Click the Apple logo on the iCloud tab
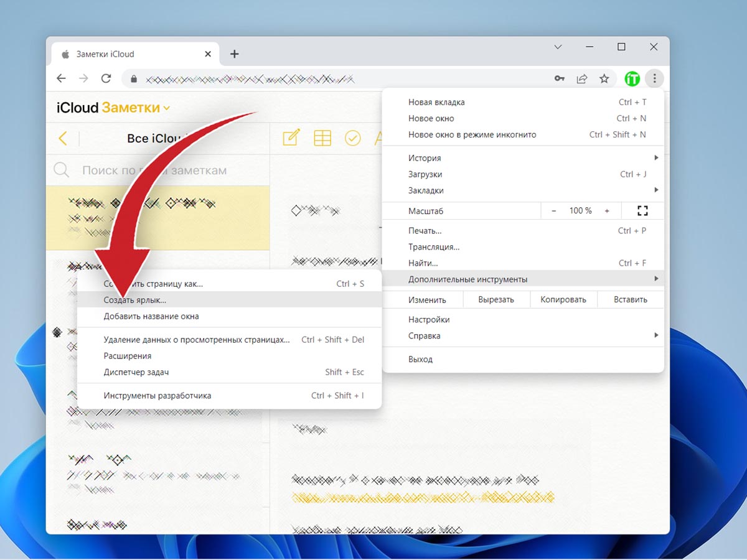This screenshot has height=560, width=747. point(65,54)
